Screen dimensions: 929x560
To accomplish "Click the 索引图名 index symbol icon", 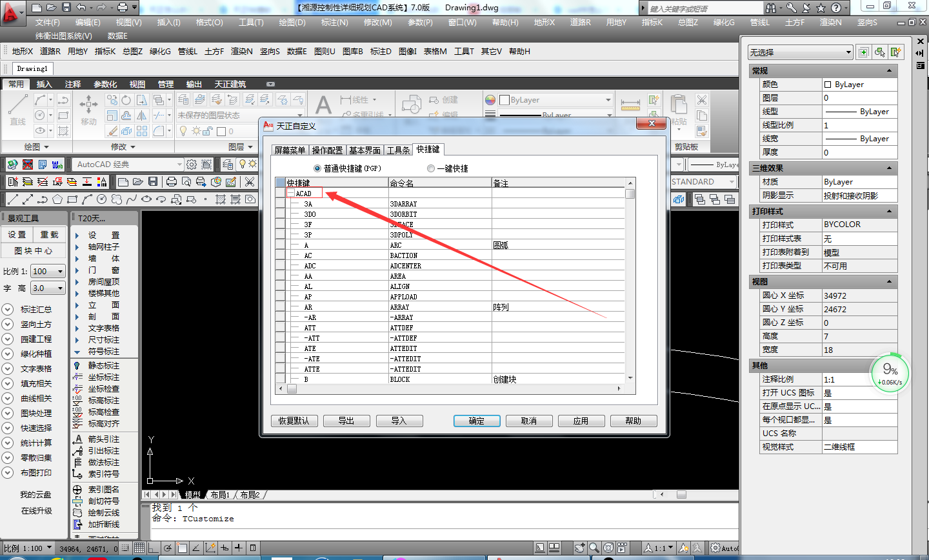I will (77, 490).
